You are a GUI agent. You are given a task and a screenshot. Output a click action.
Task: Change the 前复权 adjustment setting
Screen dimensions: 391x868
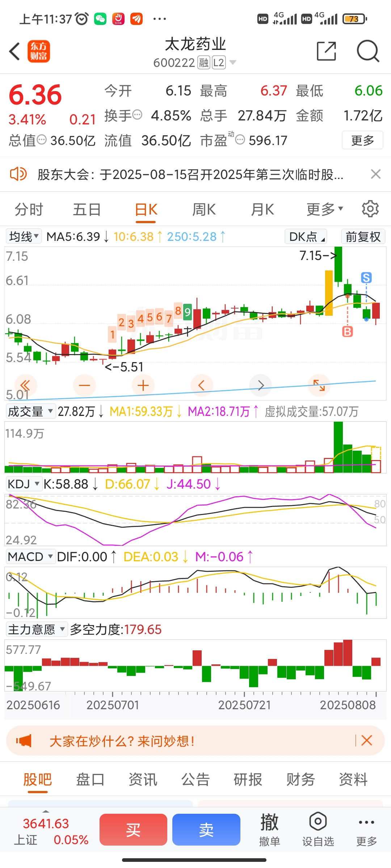click(x=363, y=237)
